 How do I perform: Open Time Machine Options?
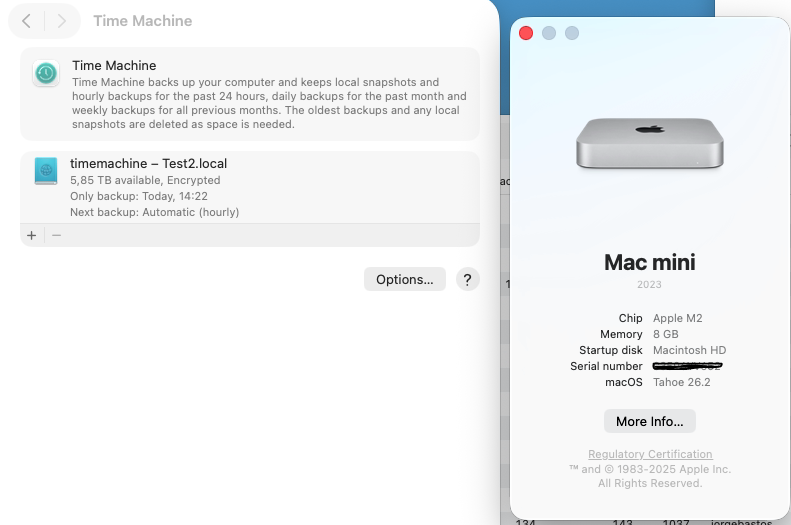(x=405, y=279)
